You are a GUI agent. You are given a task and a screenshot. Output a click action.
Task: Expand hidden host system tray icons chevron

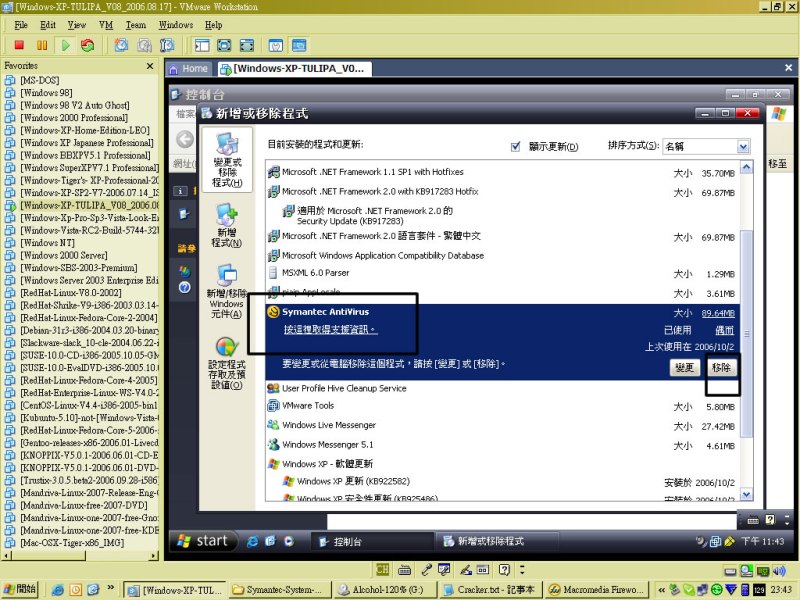[x=662, y=590]
